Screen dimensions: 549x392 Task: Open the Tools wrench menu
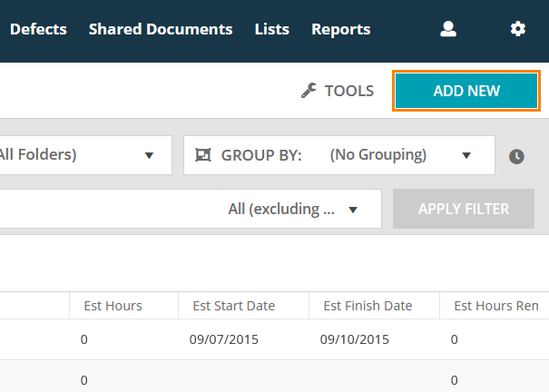tap(338, 91)
